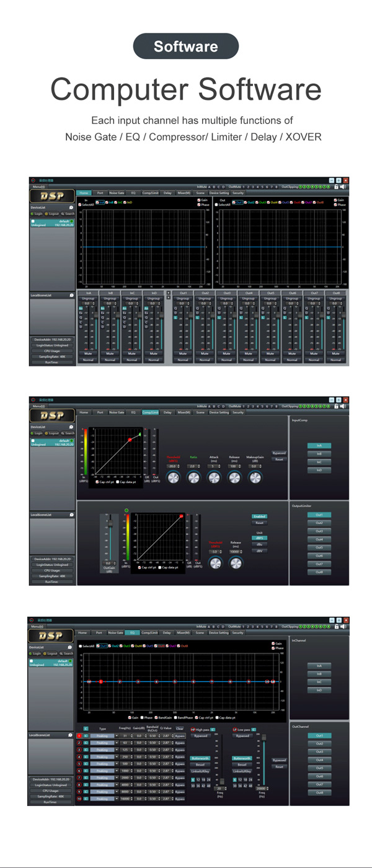Click the red band 10 icon in EQ table
This screenshot has width=372, height=868.
79,799
